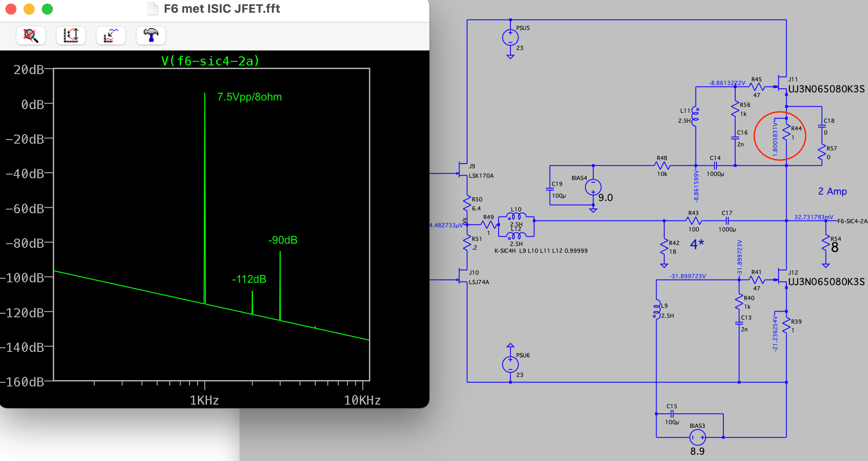Select resistor R41 47 in the schematic
Viewport: 868px width, 461px height.
click(x=757, y=280)
